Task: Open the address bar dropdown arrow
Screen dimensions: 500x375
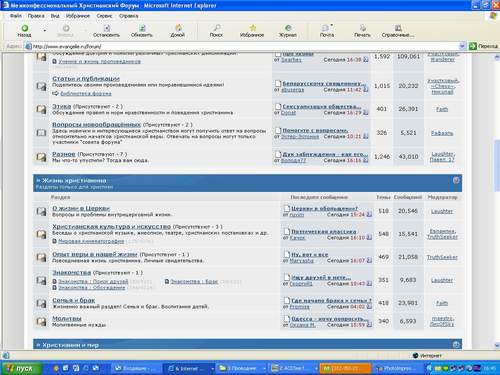Action: [x=462, y=46]
